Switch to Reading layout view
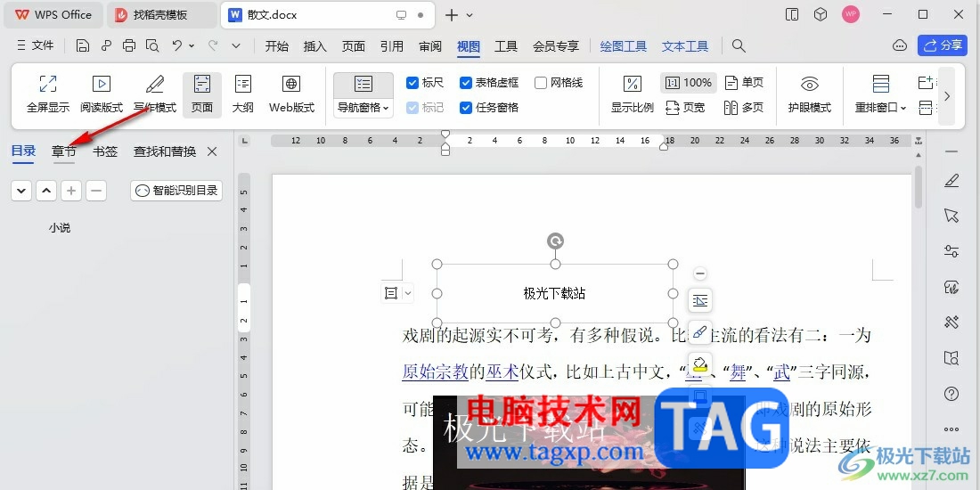 [x=102, y=94]
